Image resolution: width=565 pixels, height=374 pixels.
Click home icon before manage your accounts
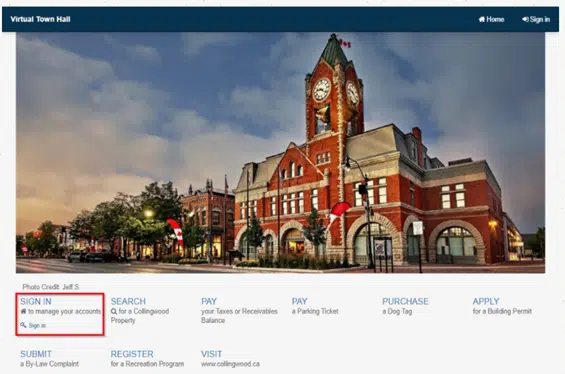23,311
